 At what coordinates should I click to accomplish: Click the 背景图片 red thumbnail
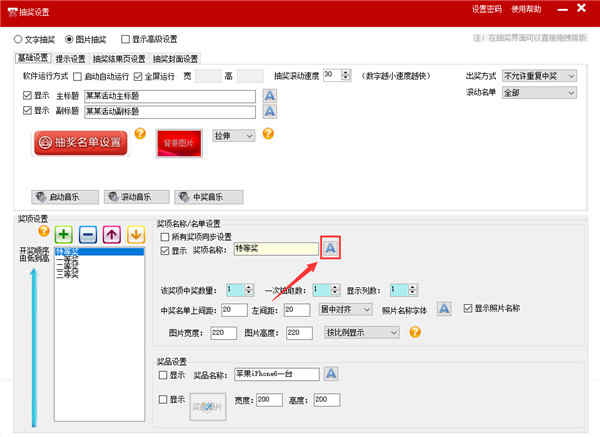coord(179,143)
